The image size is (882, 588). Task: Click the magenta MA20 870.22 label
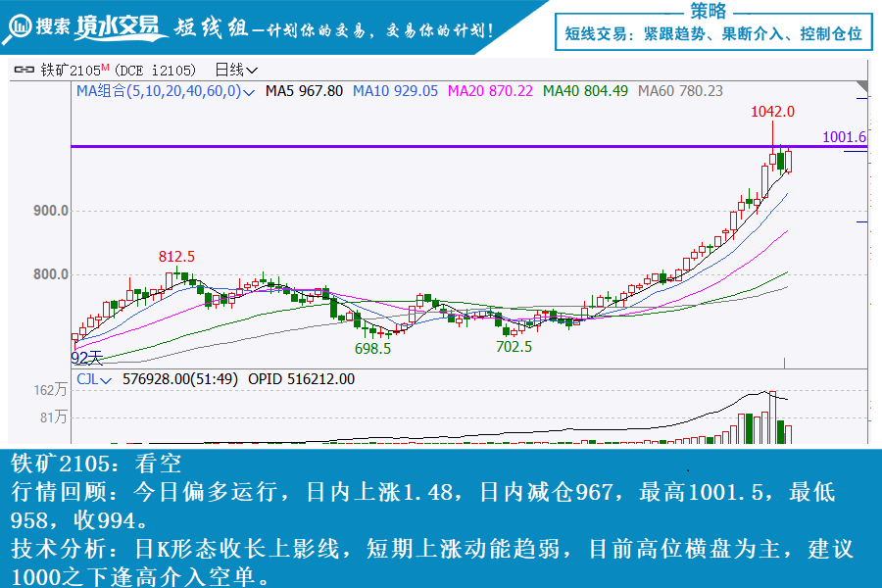pyautogui.click(x=490, y=91)
